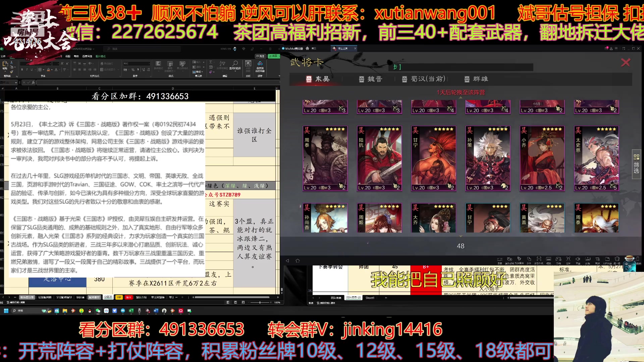This screenshot has height=362, width=644.
Task: Select the 东吴 faction tab
Action: [318, 79]
